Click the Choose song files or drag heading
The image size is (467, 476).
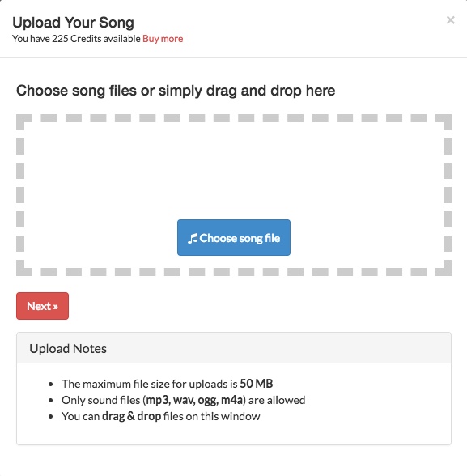176,91
